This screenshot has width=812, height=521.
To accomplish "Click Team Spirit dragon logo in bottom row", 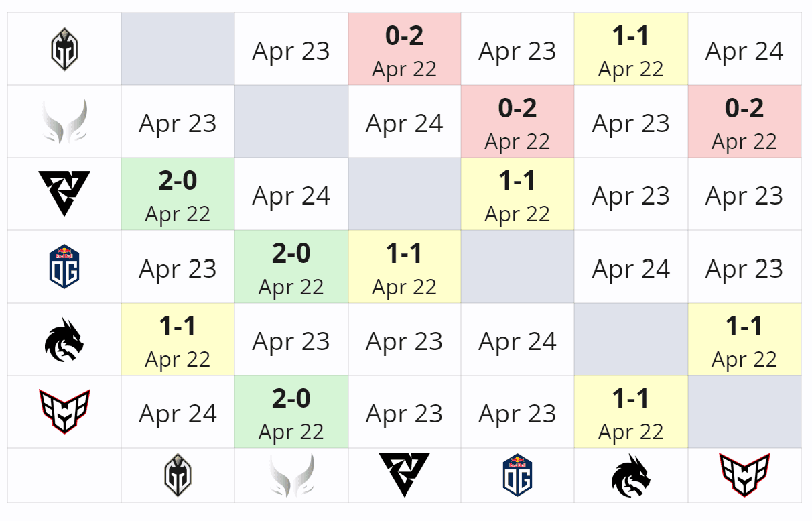I will tap(630, 475).
